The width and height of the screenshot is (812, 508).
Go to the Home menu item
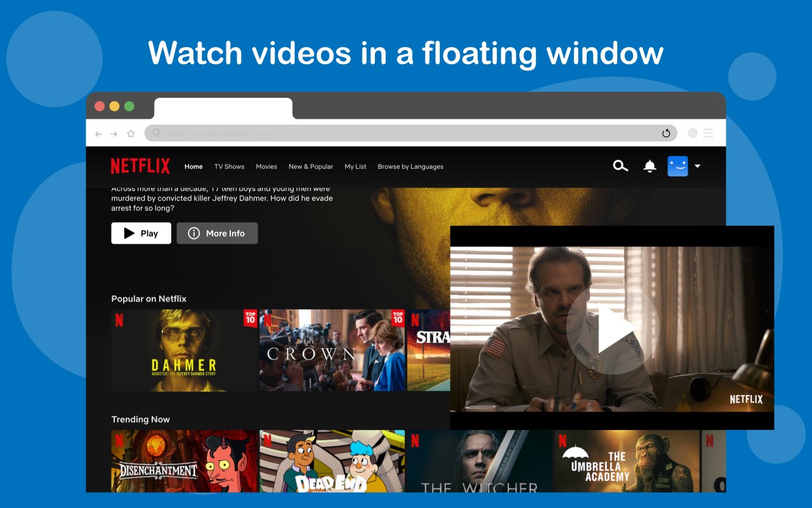(193, 166)
